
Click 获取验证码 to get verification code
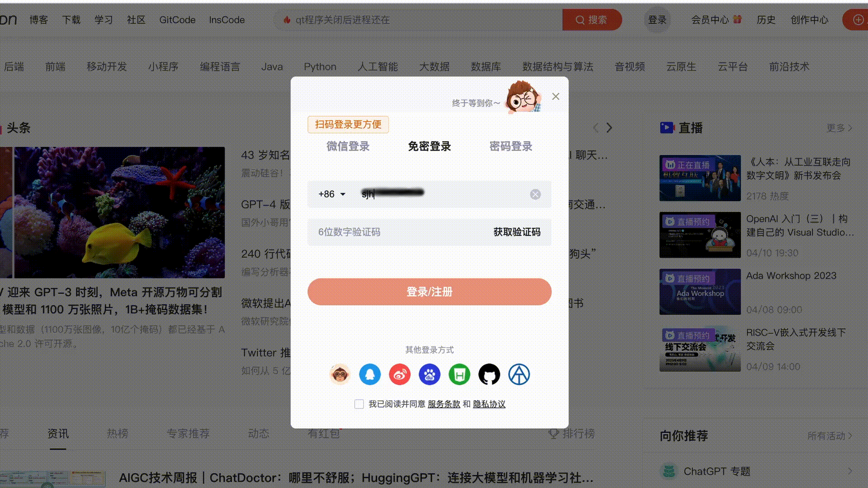click(517, 232)
